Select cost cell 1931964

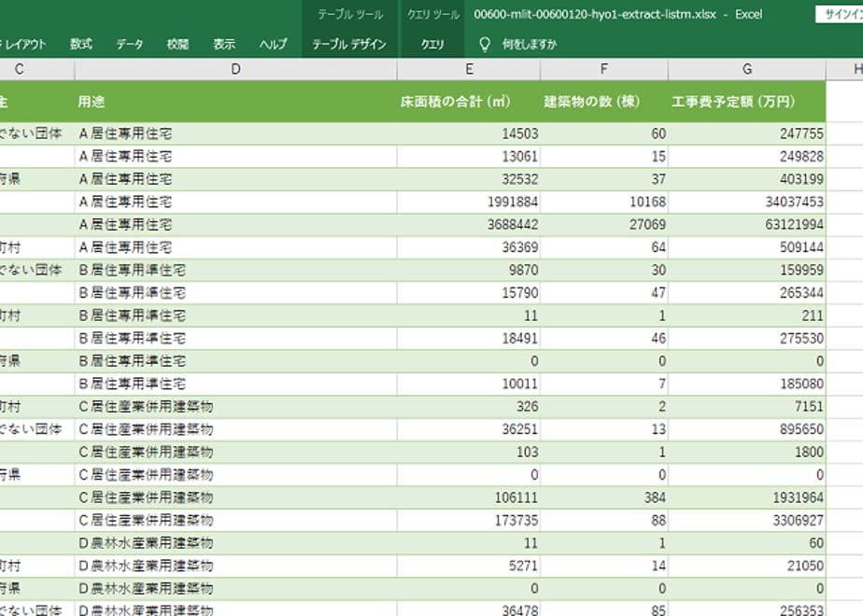pos(747,497)
